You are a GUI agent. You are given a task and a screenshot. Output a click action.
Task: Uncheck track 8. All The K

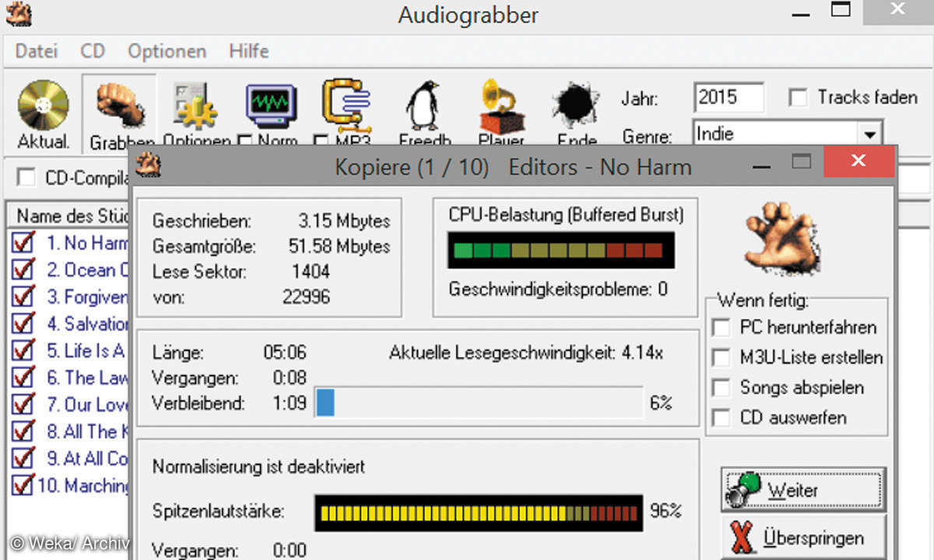point(23,432)
